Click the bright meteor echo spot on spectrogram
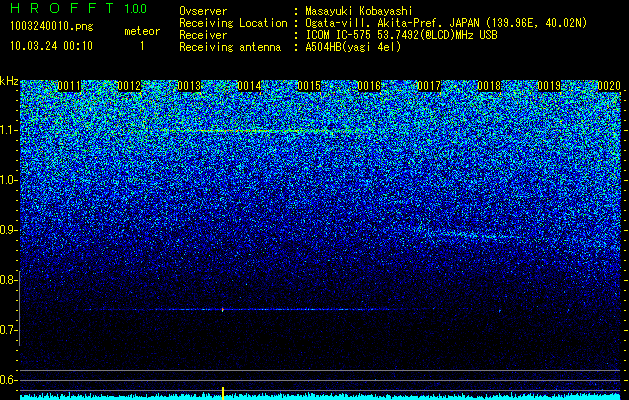The image size is (629, 400). click(x=223, y=309)
